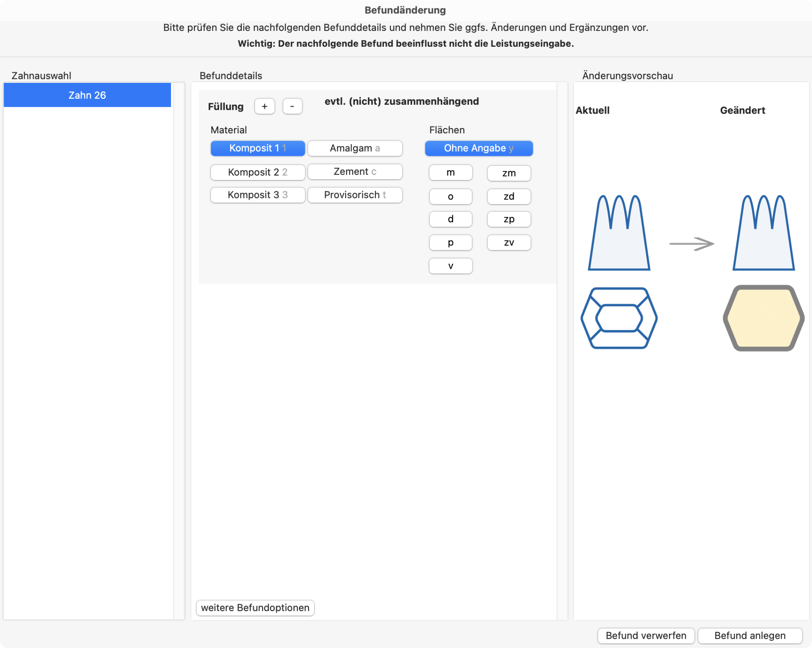The height and width of the screenshot is (648, 812).
Task: Toggle the Ohne Angabe surface option
Action: (x=479, y=148)
